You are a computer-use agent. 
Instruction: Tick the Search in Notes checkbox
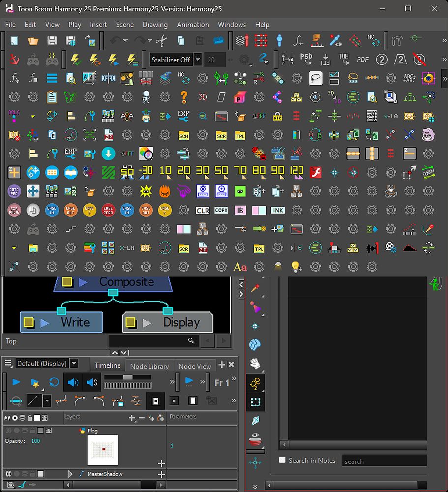[x=282, y=460]
